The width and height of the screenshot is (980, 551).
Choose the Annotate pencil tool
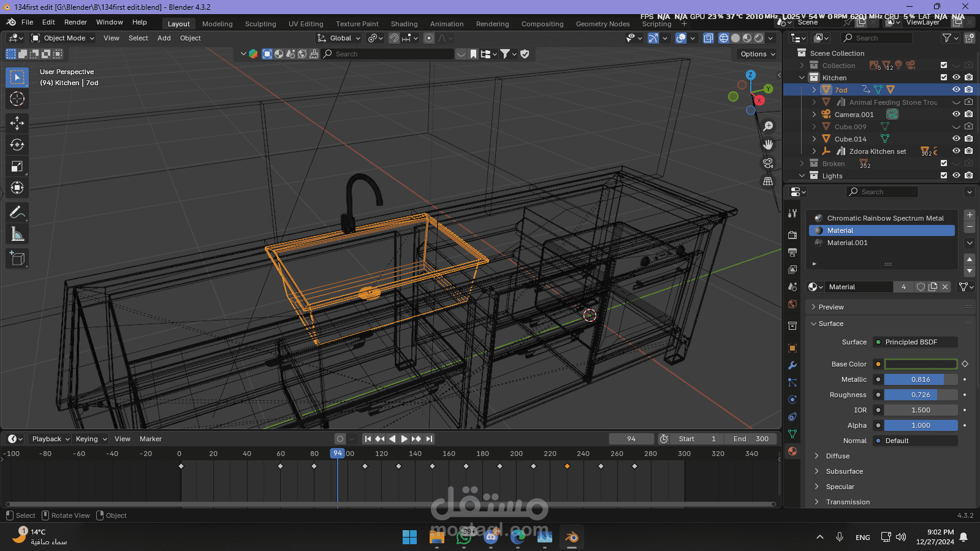click(x=17, y=212)
